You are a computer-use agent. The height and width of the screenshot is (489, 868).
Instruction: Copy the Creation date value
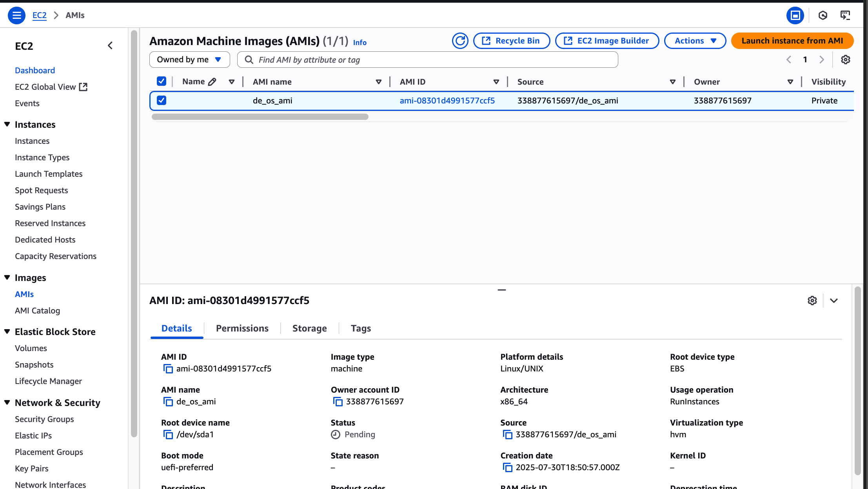(507, 467)
